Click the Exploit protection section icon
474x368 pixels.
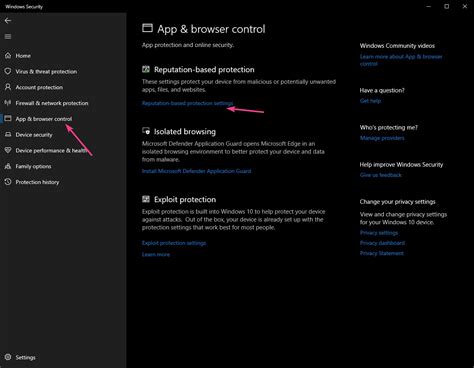pos(146,199)
